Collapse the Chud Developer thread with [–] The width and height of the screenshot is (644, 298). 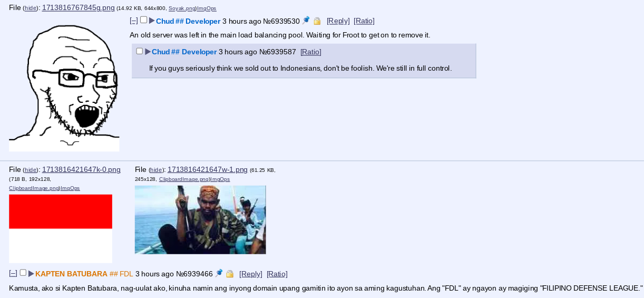134,21
